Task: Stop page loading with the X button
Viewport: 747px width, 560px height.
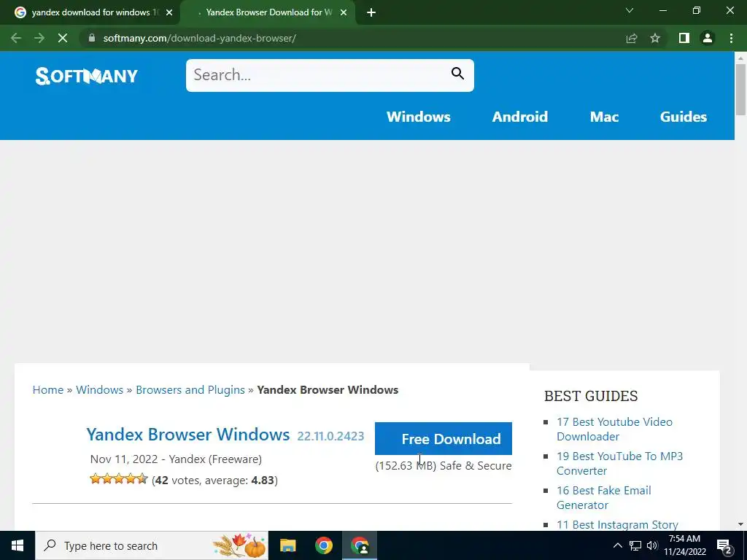Action: point(63,38)
